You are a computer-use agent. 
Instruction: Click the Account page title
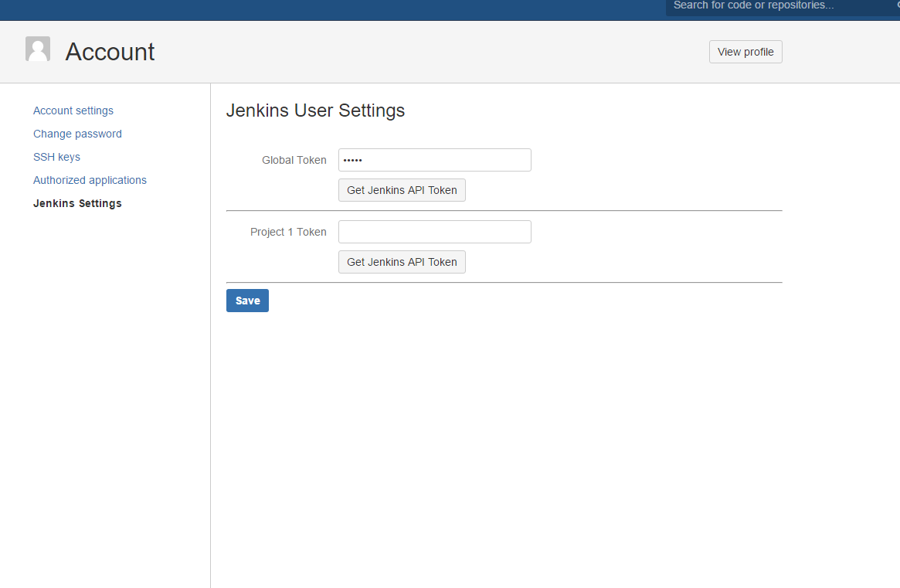110,52
